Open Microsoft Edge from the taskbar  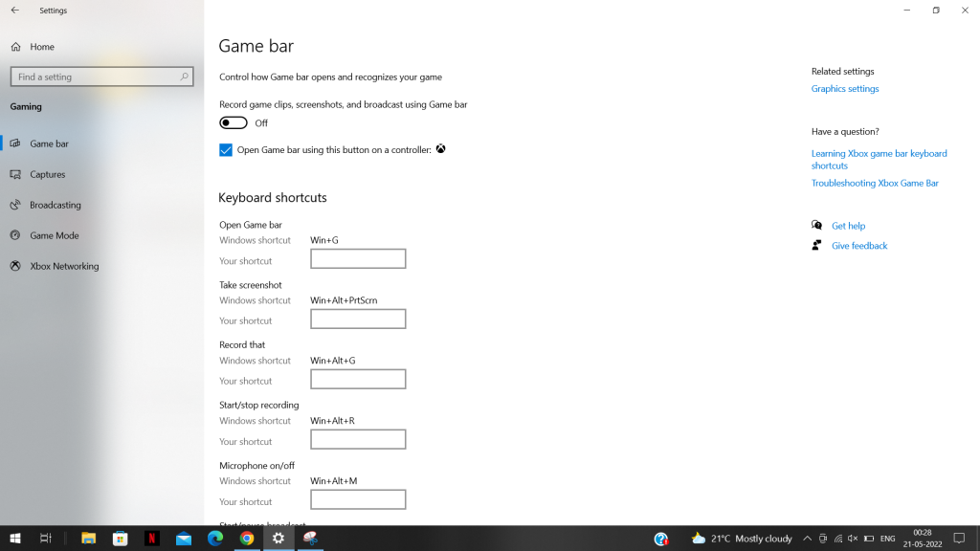[x=215, y=539]
